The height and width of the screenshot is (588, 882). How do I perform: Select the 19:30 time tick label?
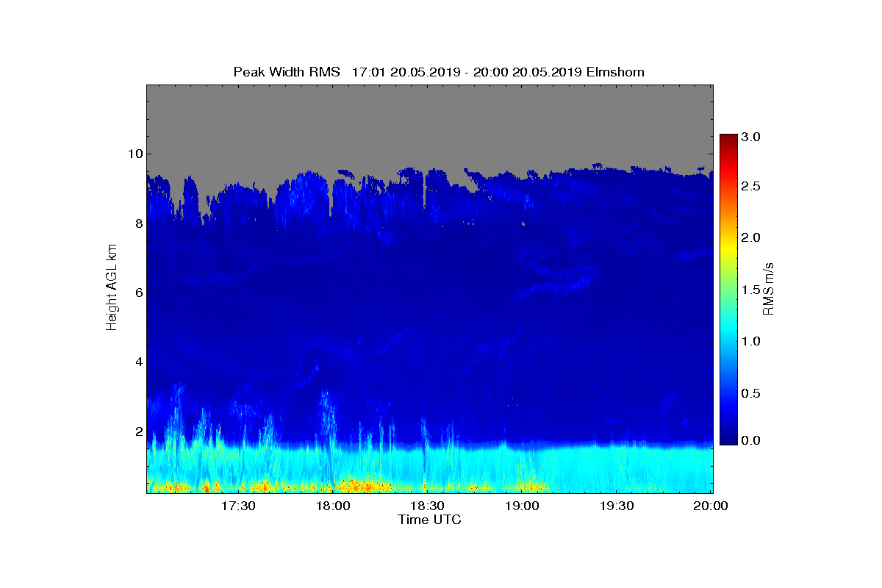point(617,506)
